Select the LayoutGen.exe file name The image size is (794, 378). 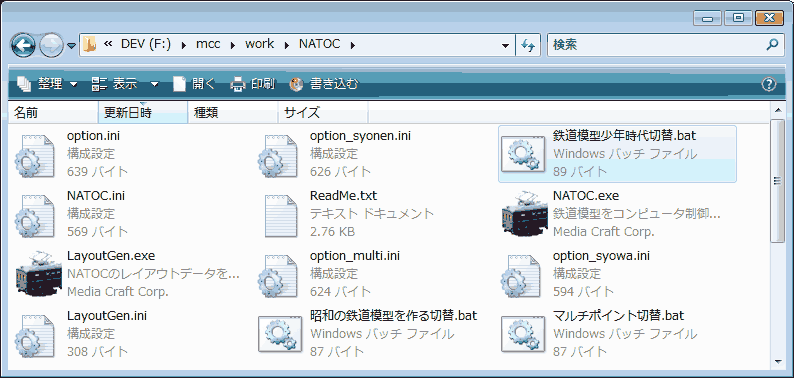(111, 255)
